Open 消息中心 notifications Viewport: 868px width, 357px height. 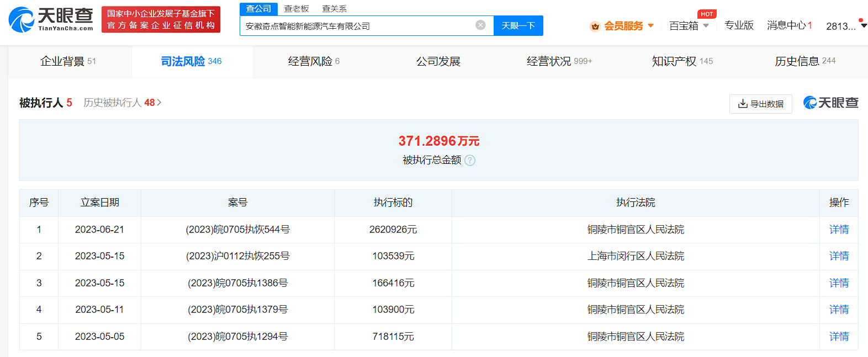click(789, 25)
